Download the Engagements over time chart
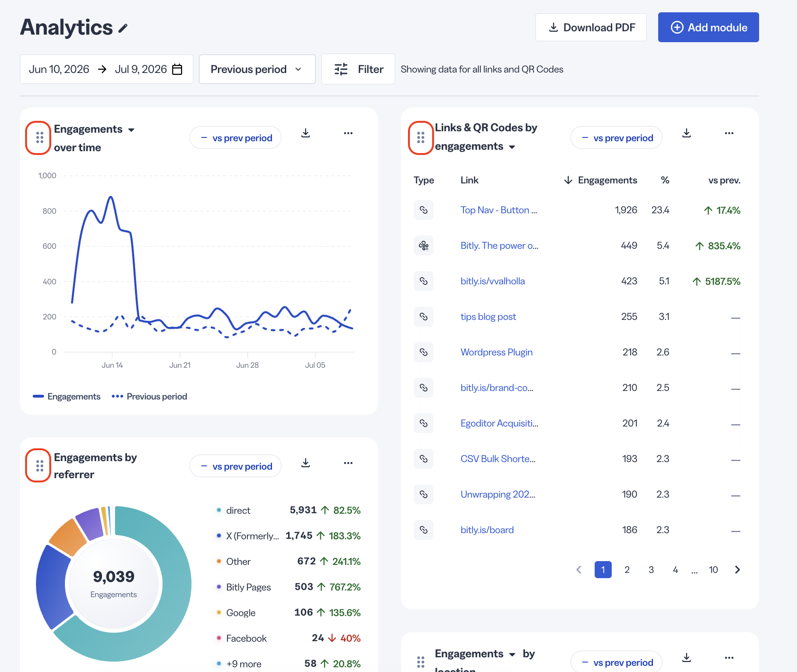The image size is (797, 672). (x=306, y=133)
